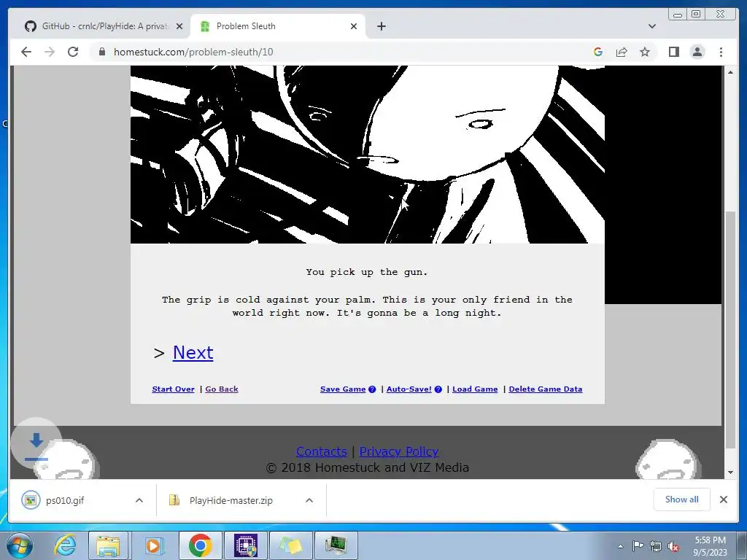Bookmark this page with star icon

point(645,52)
